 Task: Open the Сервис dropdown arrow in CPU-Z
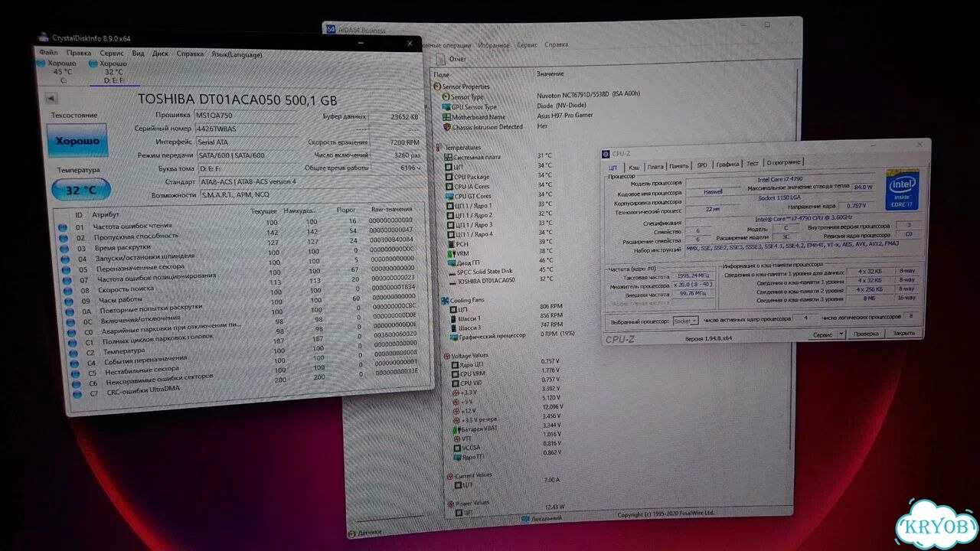(x=841, y=334)
